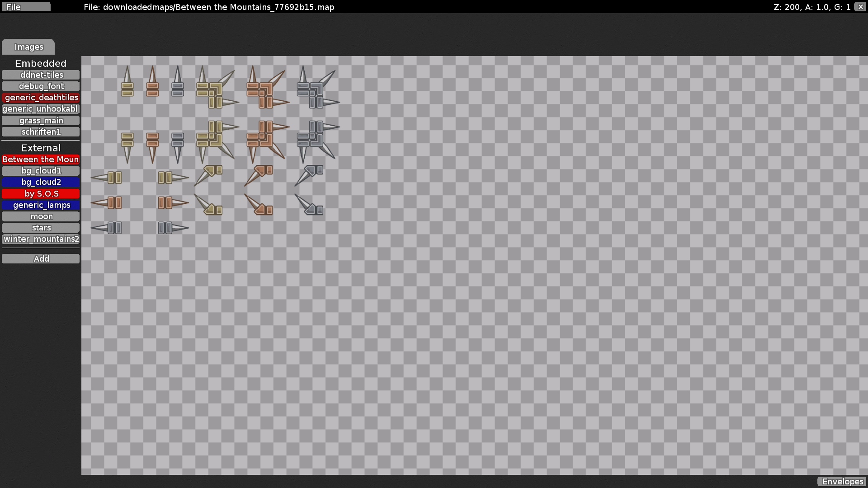
Task: Click the Add button to add an image
Action: point(41,258)
